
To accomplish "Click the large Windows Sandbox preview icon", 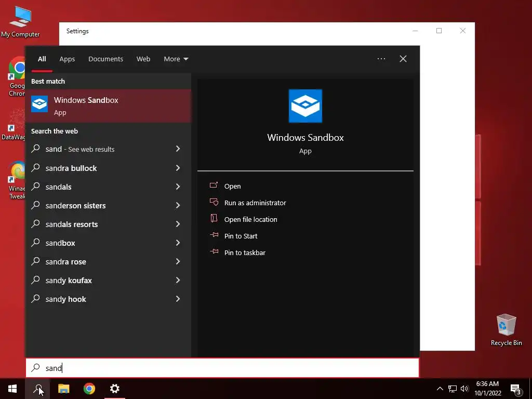I will coord(305,106).
